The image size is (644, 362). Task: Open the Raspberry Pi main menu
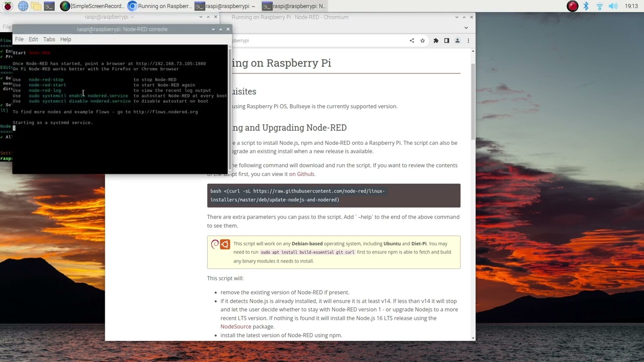tap(8, 6)
